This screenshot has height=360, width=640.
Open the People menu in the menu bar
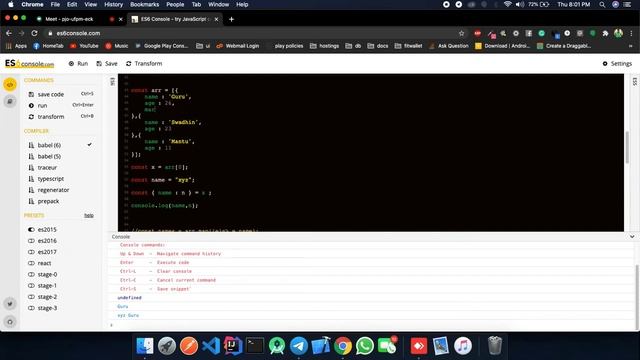pyautogui.click(x=175, y=4)
